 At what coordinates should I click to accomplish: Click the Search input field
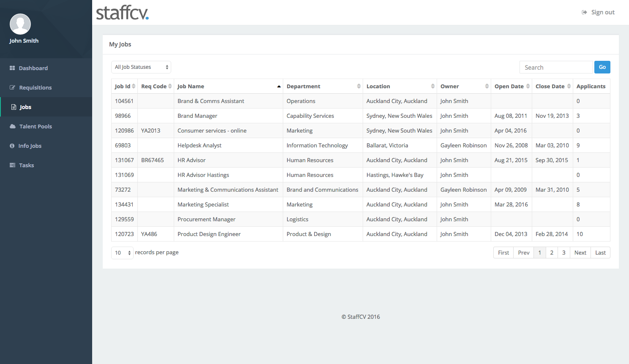556,67
